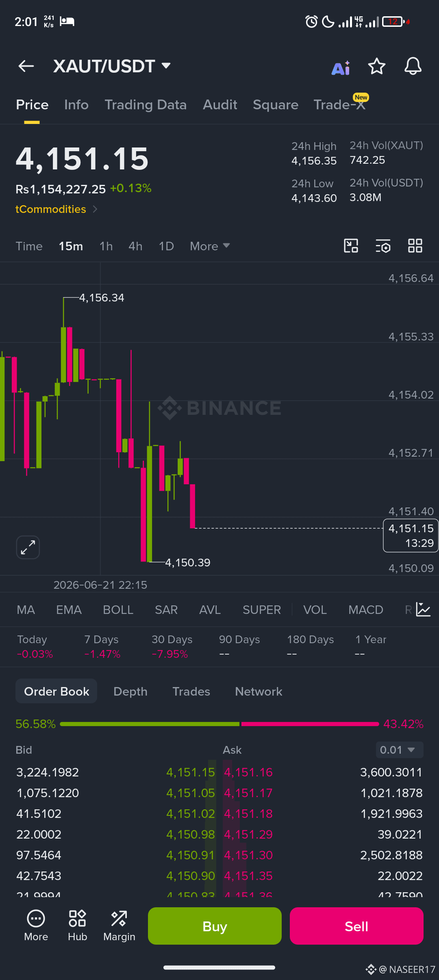The image size is (439, 980).
Task: Open price alerts with the bell icon
Action: click(x=413, y=66)
